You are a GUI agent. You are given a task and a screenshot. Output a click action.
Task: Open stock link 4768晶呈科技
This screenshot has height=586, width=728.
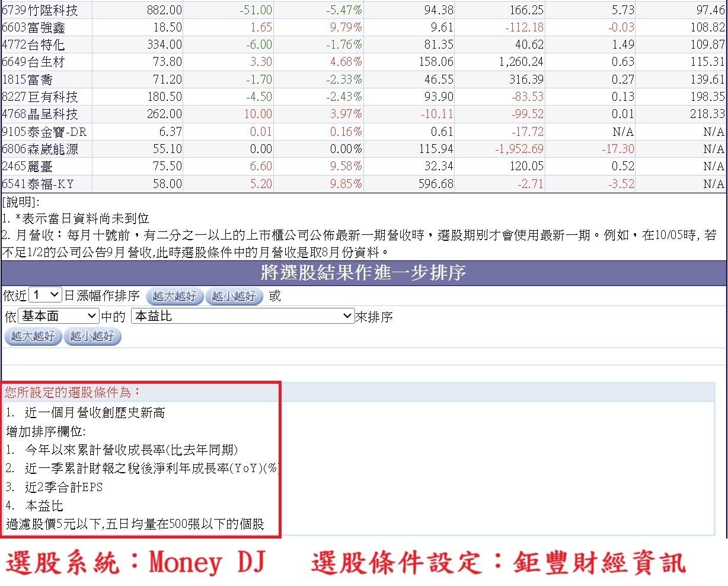40,114
